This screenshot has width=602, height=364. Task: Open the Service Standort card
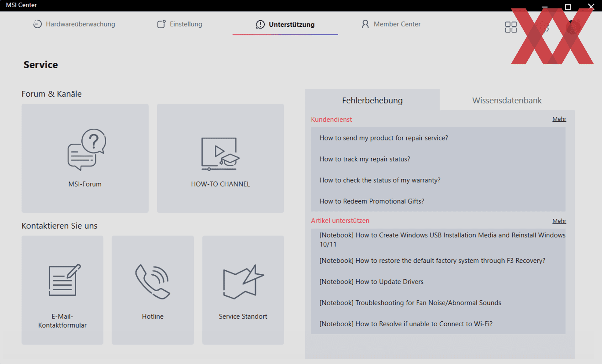243,290
